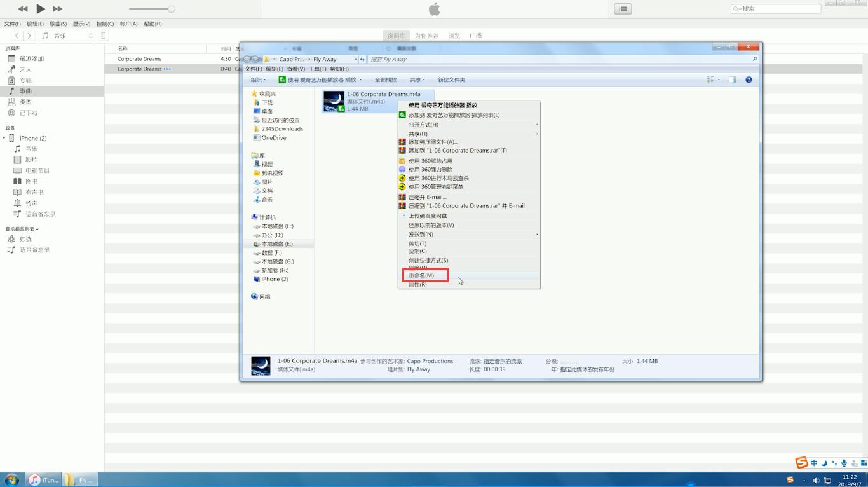Select 最近添加 in iTunes sidebar

pyautogui.click(x=32, y=58)
